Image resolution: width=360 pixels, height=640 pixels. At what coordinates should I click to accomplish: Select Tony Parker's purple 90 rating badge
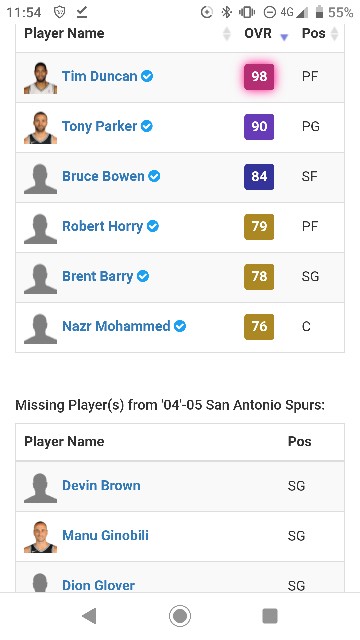click(x=259, y=127)
